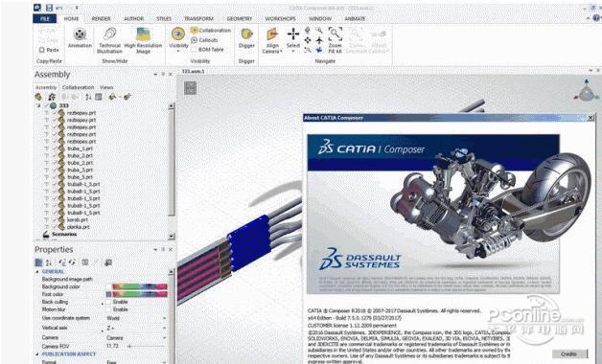Collapse the GENERAL properties section
The image size is (602, 364).
tap(37, 271)
